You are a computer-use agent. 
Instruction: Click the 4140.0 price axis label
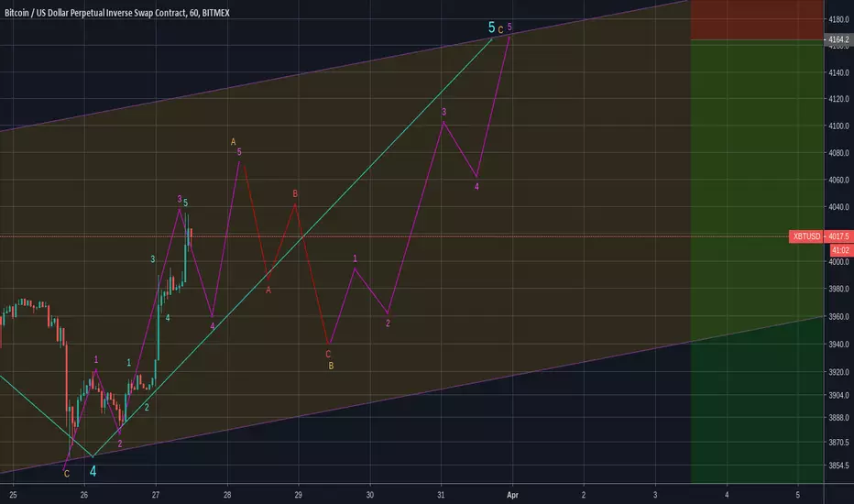[x=838, y=72]
